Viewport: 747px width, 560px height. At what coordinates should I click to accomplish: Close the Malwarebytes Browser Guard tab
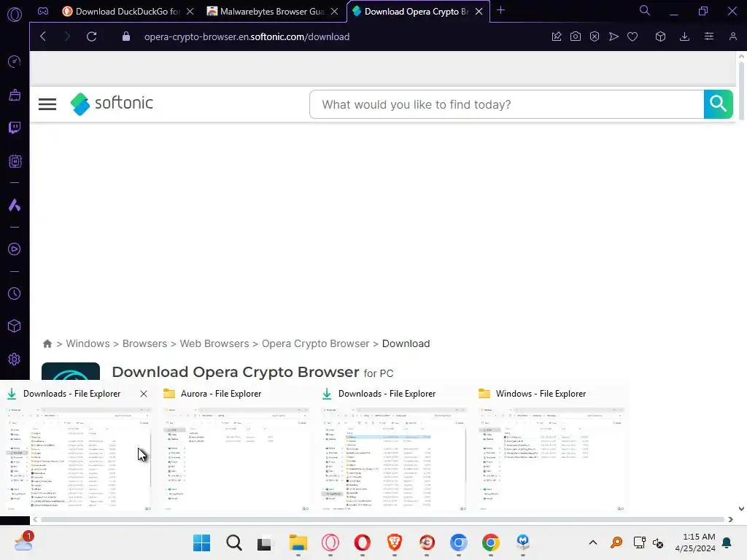[x=334, y=12]
